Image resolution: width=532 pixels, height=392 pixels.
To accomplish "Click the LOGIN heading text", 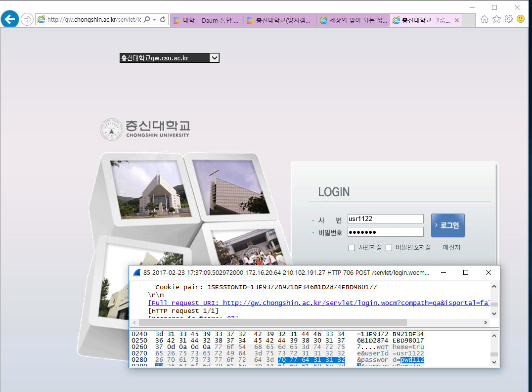I will (334, 192).
